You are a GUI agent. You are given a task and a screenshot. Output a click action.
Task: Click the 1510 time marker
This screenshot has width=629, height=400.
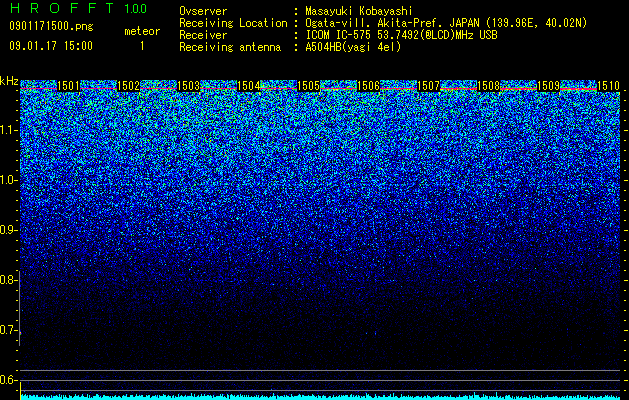(x=608, y=86)
